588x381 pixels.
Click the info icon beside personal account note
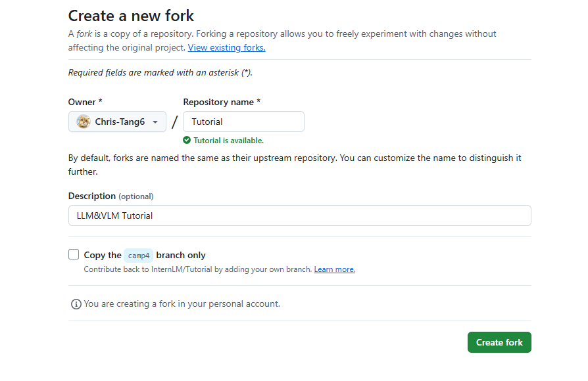point(76,304)
